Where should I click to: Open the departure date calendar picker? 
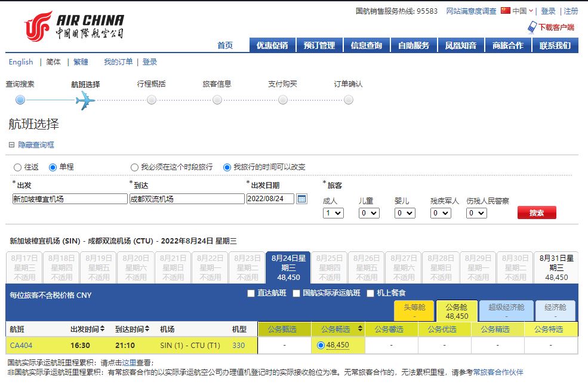301,199
